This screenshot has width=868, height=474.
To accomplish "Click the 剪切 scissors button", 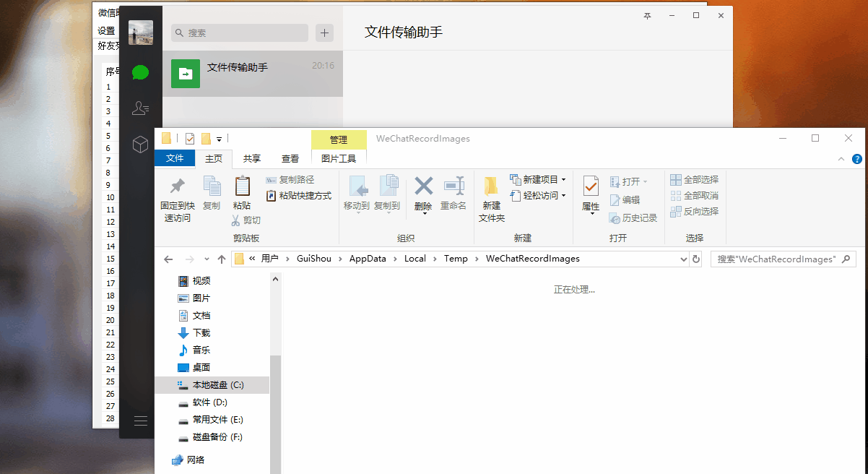I will [246, 220].
